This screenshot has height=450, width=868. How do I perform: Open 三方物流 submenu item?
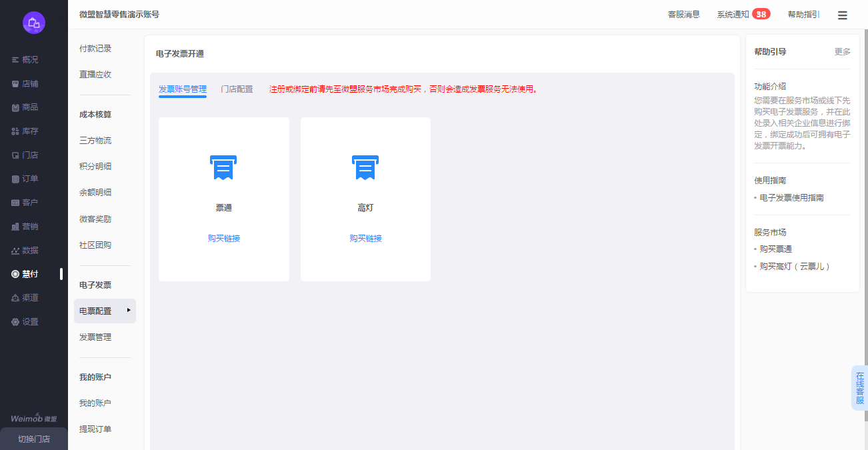[95, 141]
